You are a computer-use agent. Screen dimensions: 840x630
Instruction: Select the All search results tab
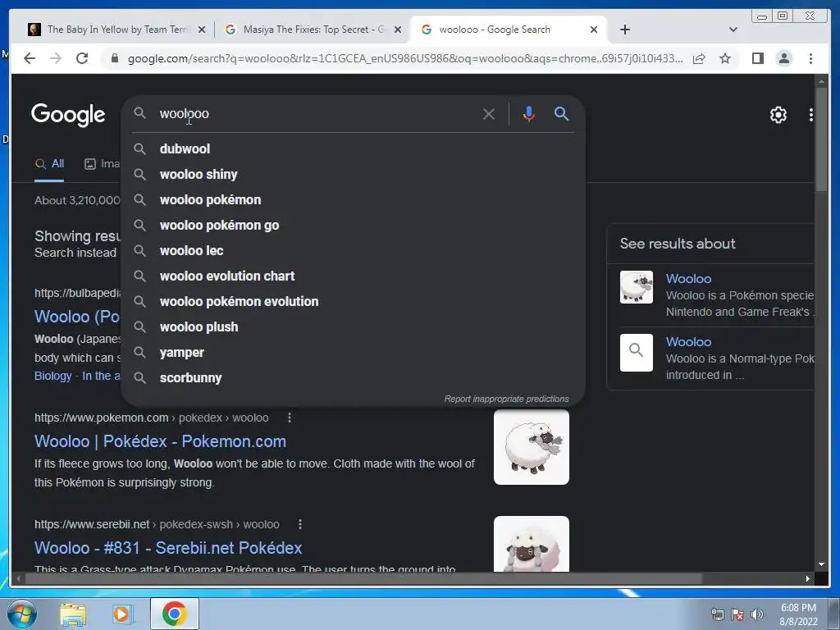(49, 164)
